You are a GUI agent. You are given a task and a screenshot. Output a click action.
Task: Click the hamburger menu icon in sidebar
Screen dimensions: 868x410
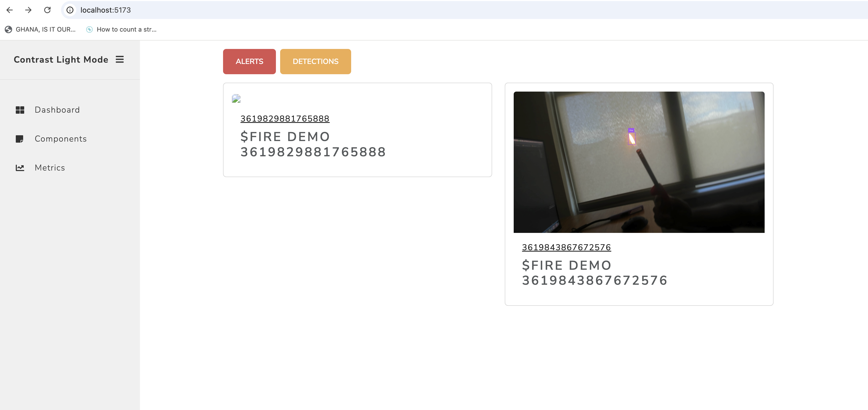pyautogui.click(x=120, y=60)
